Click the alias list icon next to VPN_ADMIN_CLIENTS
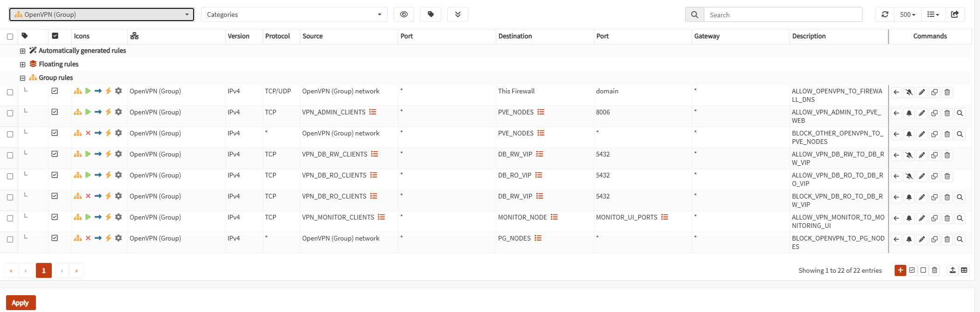 pyautogui.click(x=373, y=112)
